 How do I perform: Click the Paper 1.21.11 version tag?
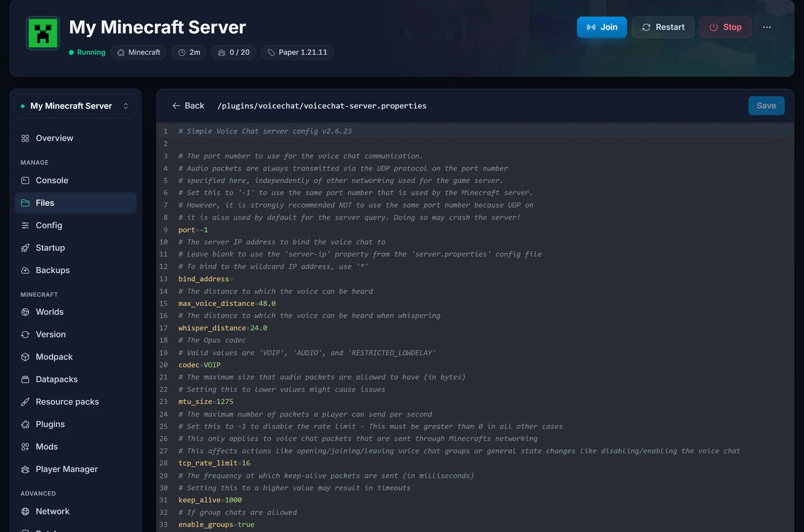(x=297, y=52)
